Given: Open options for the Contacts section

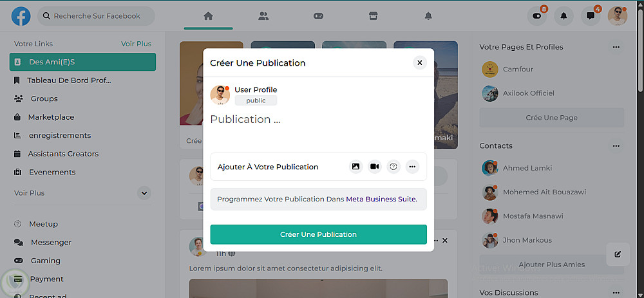Looking at the screenshot, I should pos(616,145).
